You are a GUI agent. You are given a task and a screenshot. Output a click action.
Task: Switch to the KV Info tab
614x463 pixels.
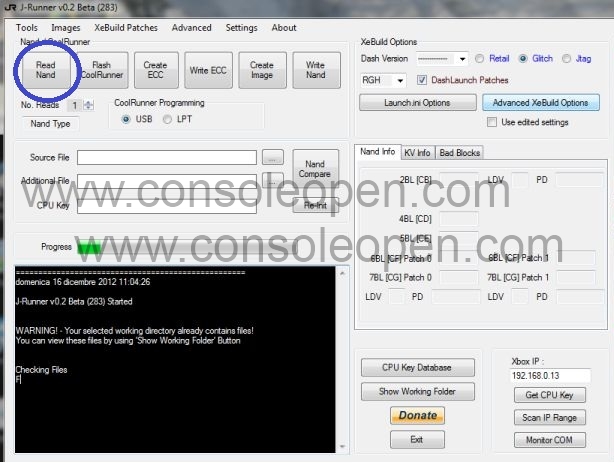click(x=417, y=153)
